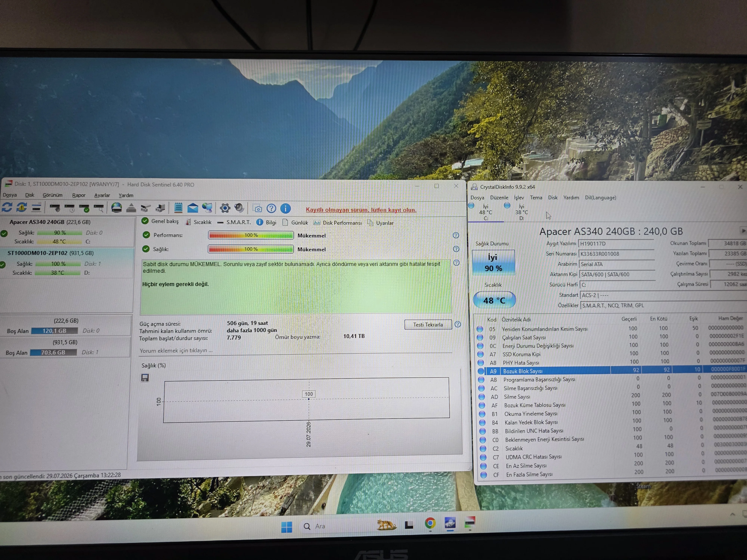This screenshot has height=560, width=747.
Task: Switch to the Bilgi tab
Action: click(266, 222)
